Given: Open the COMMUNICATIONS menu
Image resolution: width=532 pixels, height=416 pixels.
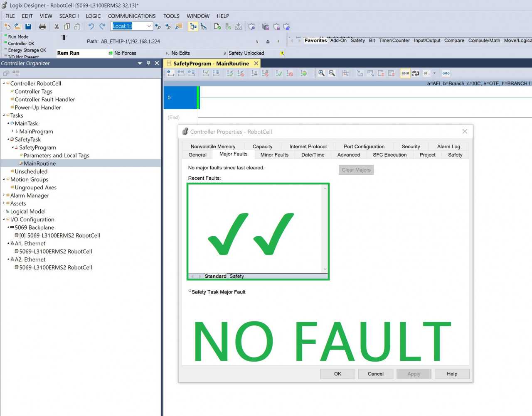Looking at the screenshot, I should point(132,16).
